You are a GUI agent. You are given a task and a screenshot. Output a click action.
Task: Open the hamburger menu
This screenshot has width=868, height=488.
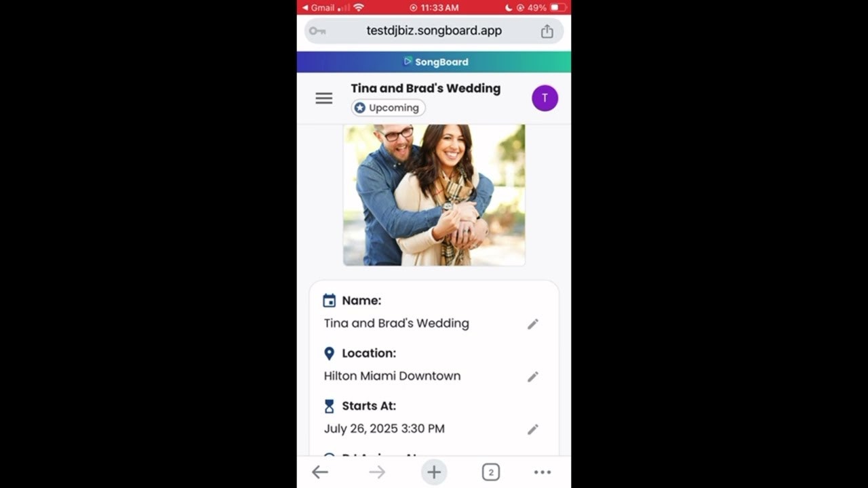coord(324,98)
